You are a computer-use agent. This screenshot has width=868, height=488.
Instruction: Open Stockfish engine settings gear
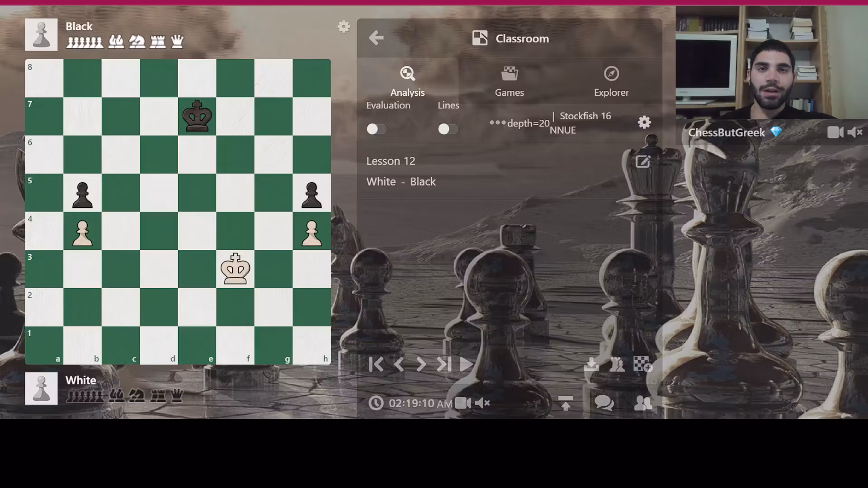[644, 122]
